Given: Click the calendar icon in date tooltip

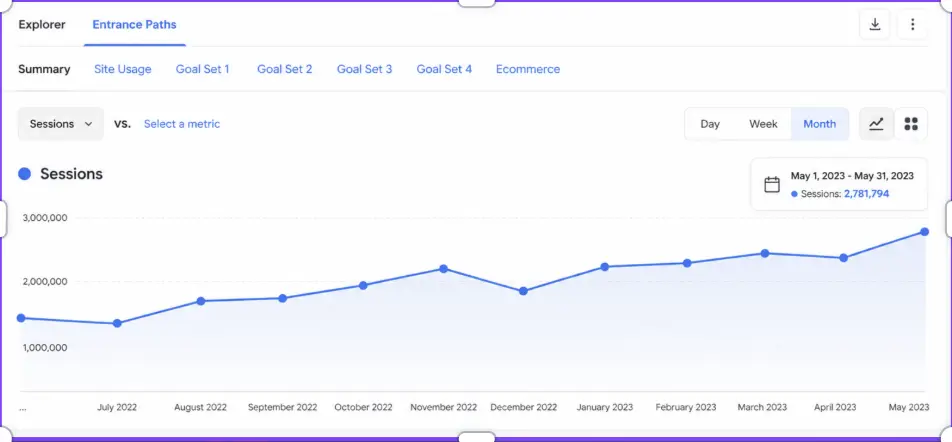Looking at the screenshot, I should click(772, 185).
